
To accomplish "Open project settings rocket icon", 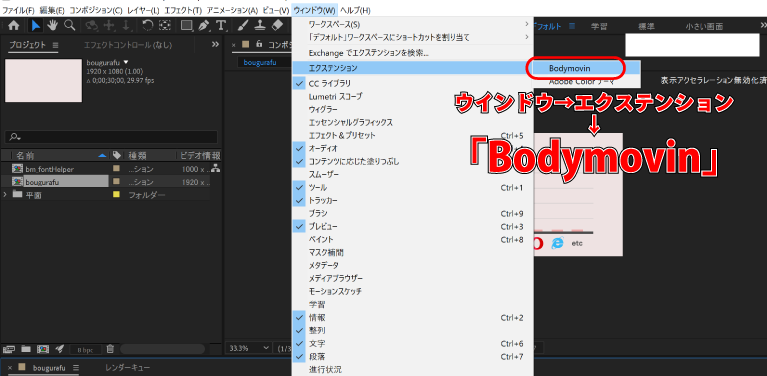I will [x=60, y=349].
